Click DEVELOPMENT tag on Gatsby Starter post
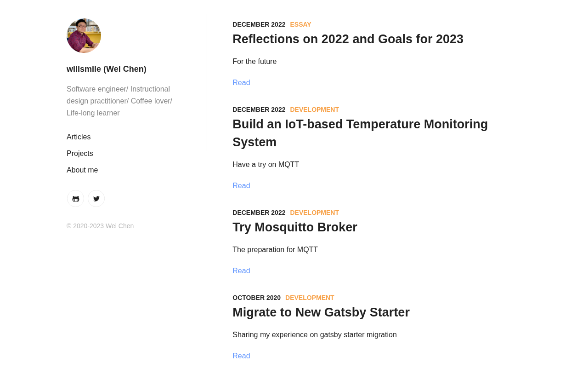 [310, 298]
